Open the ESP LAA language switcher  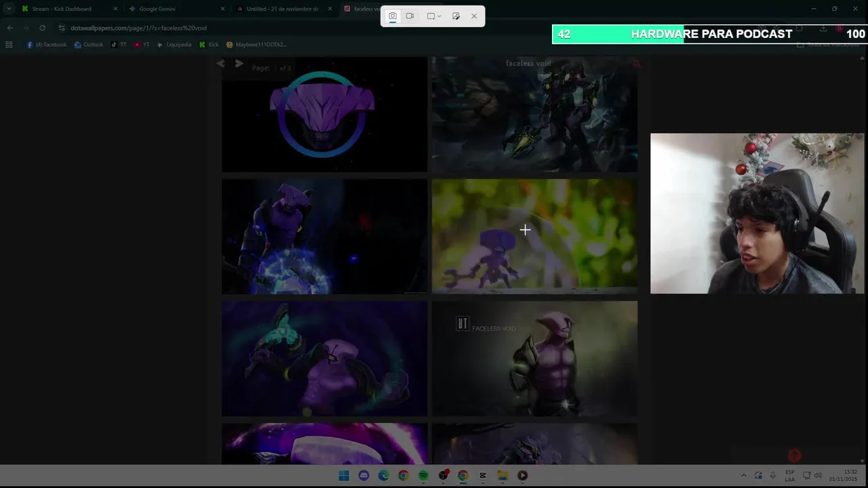tap(790, 476)
